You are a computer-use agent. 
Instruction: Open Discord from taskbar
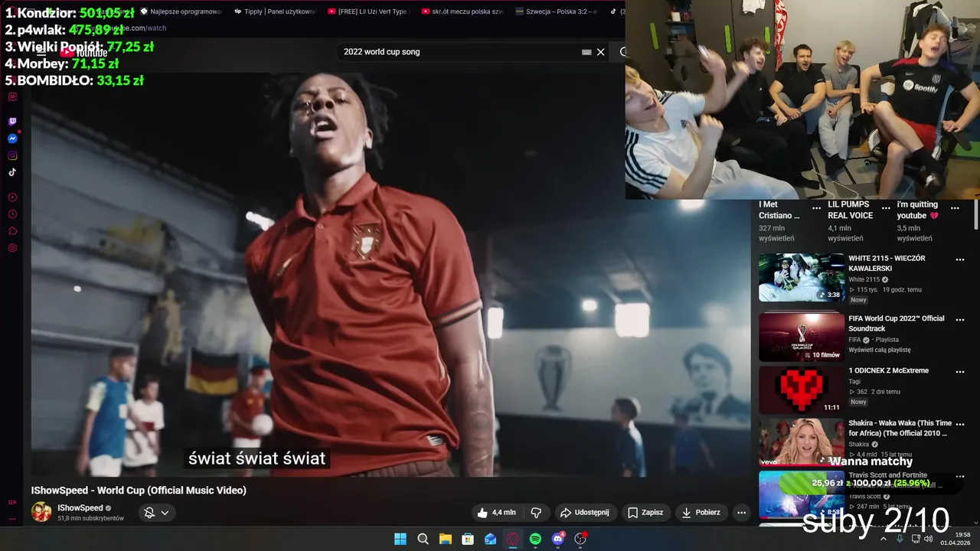click(x=558, y=539)
